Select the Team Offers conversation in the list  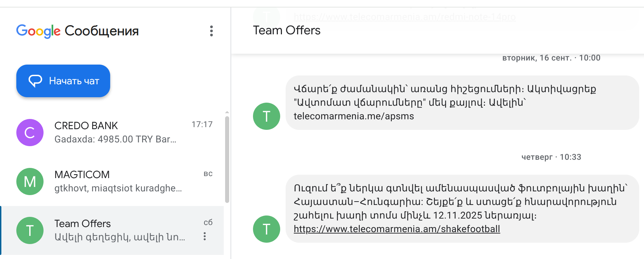116,230
